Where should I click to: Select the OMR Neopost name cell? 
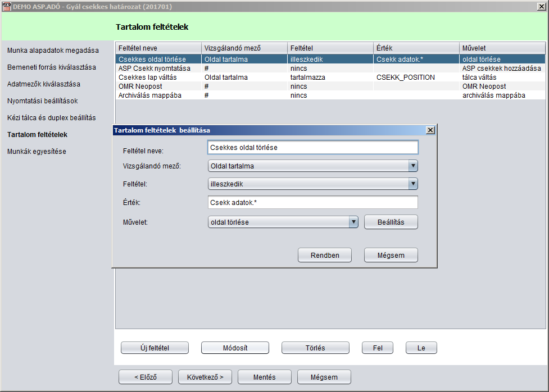point(158,86)
